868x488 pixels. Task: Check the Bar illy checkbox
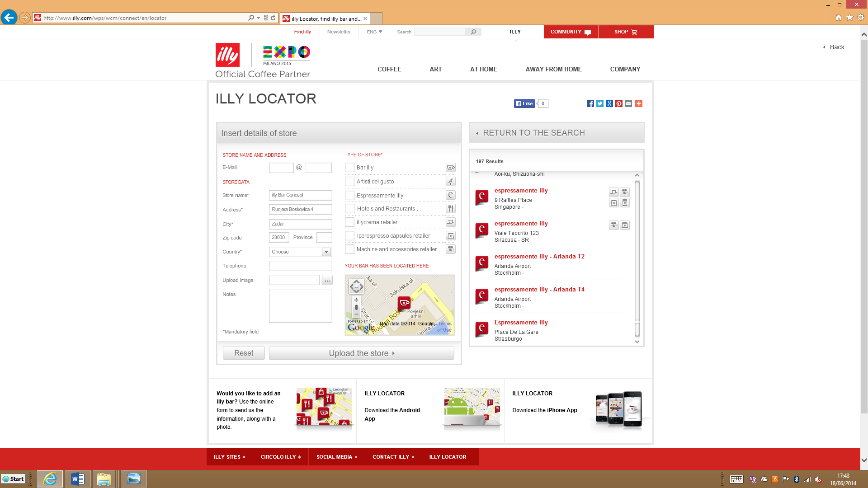coord(349,168)
